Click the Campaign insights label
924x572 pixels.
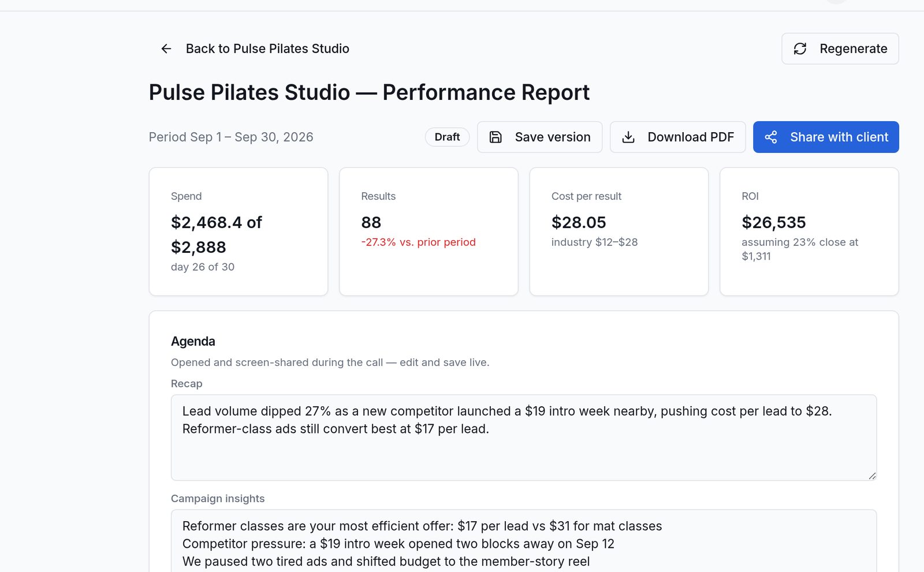(x=218, y=498)
